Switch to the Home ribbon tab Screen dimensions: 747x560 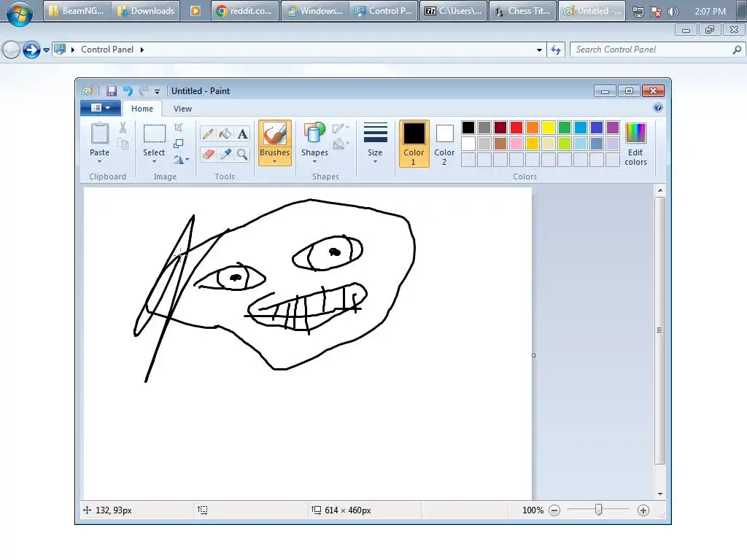tap(142, 109)
